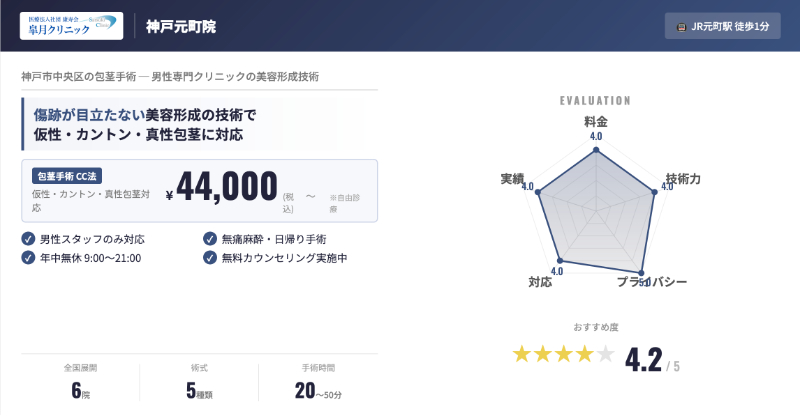800x418 pixels.
Task: Click the checkmark icon next to 無痛麻酔・日帰り手術
Action: pos(209,239)
